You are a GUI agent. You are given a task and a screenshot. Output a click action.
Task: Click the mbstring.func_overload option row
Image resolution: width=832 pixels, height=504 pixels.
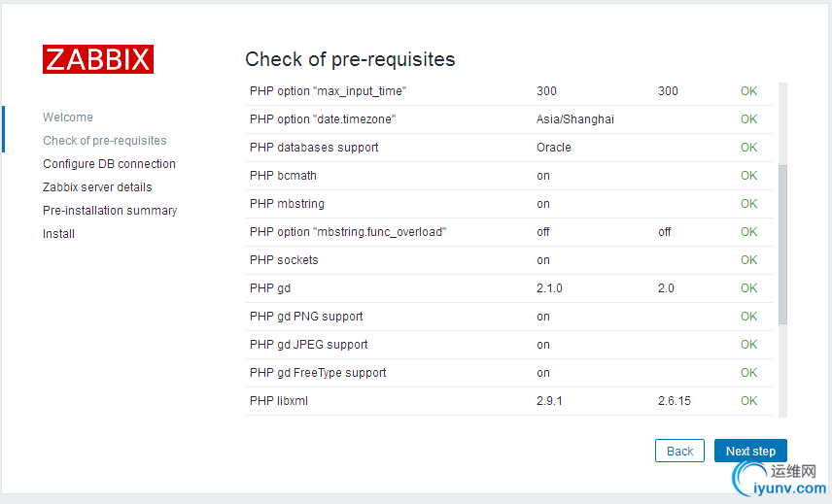[x=509, y=232]
